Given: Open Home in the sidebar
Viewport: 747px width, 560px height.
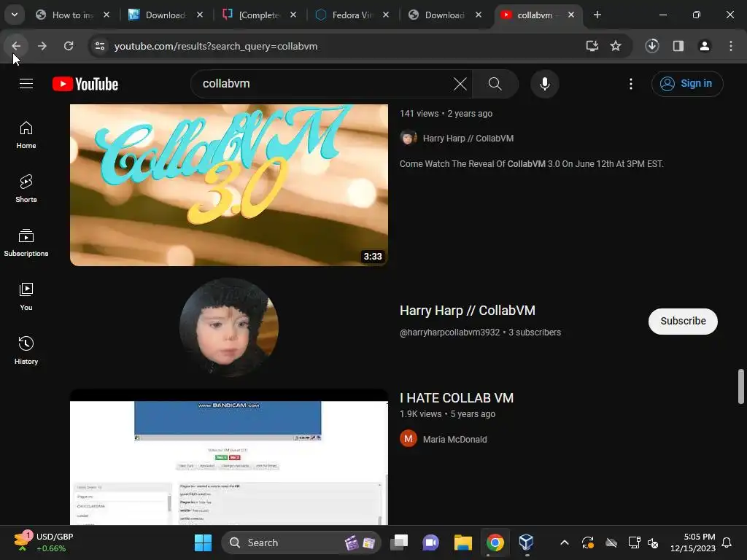Looking at the screenshot, I should [x=26, y=135].
